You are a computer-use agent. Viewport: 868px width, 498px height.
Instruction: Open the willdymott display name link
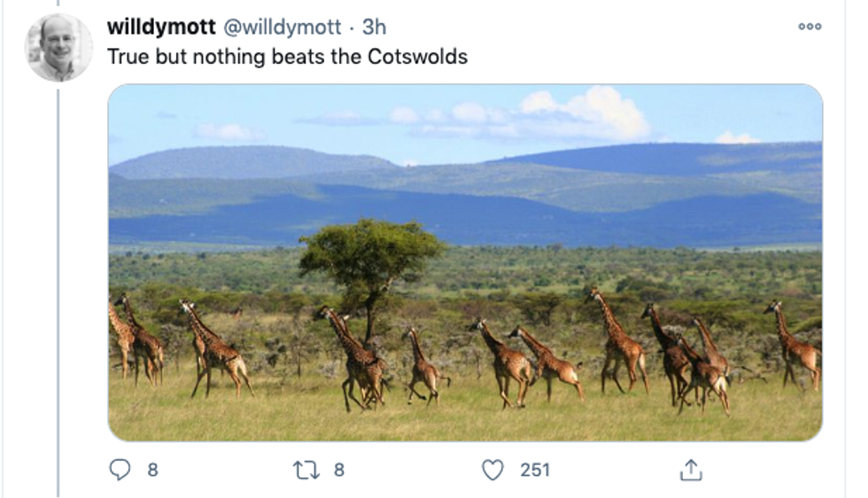[161, 27]
